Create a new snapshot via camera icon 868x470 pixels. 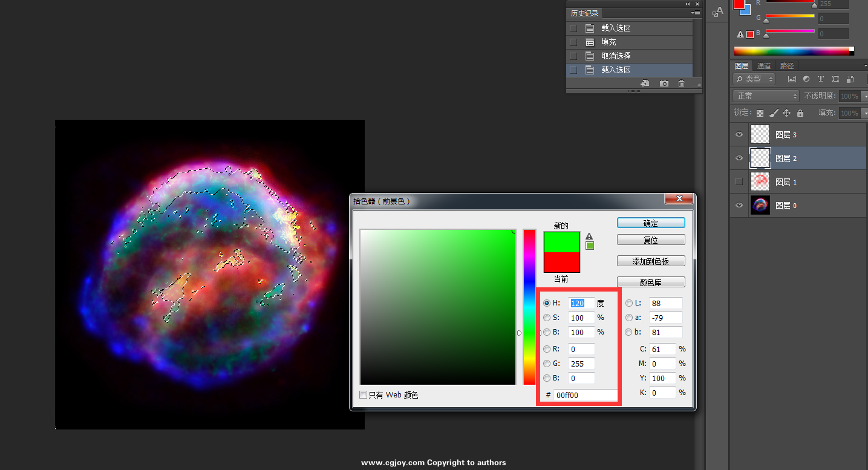coord(664,83)
